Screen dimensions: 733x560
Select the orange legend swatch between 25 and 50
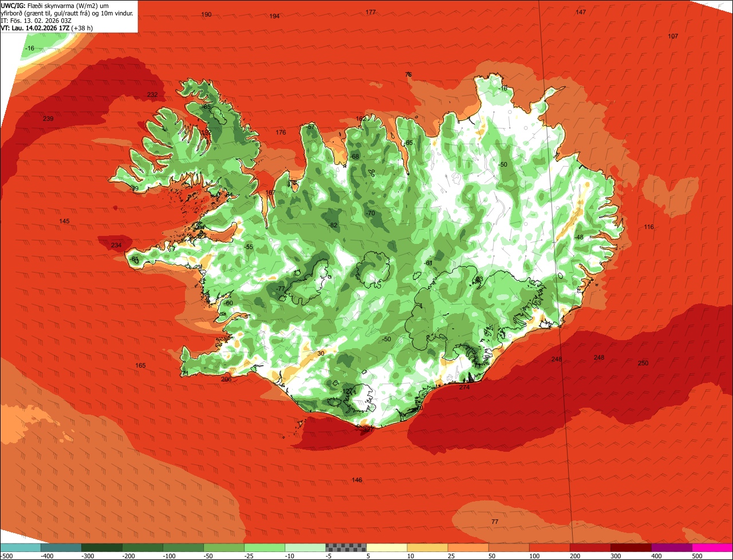click(x=468, y=547)
